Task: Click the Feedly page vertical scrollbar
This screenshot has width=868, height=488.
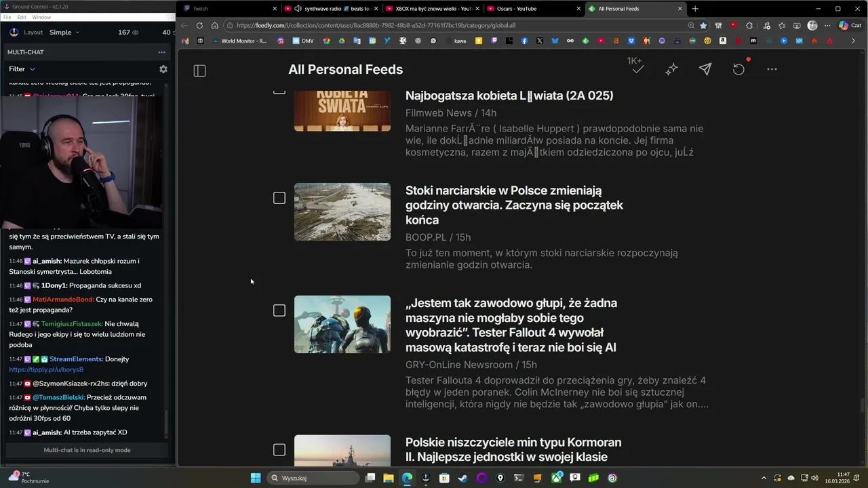Action: coord(863,405)
